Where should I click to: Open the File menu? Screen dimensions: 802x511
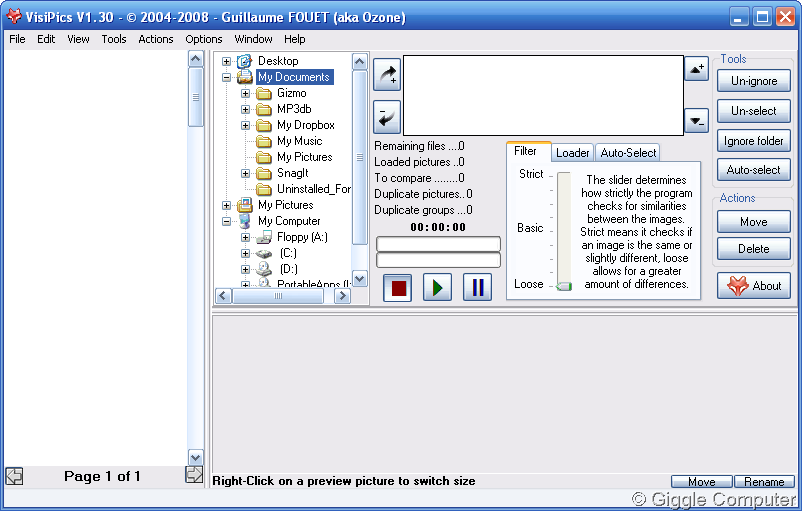pyautogui.click(x=17, y=39)
